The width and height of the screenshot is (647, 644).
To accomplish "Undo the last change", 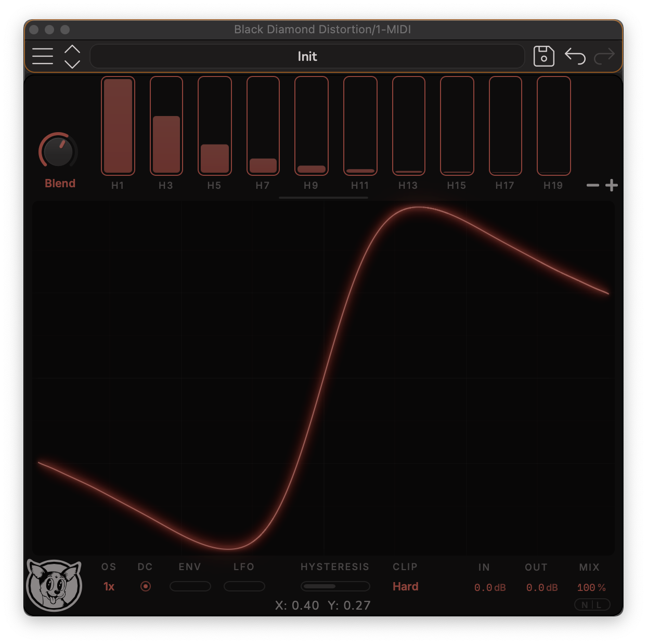I will click(x=575, y=56).
